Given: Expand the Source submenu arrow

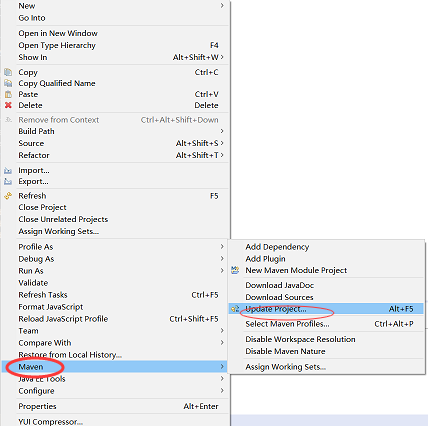Looking at the screenshot, I should pyautogui.click(x=222, y=143).
